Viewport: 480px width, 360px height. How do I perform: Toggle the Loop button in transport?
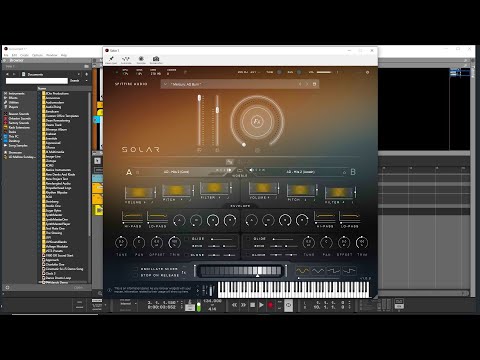tap(289, 305)
